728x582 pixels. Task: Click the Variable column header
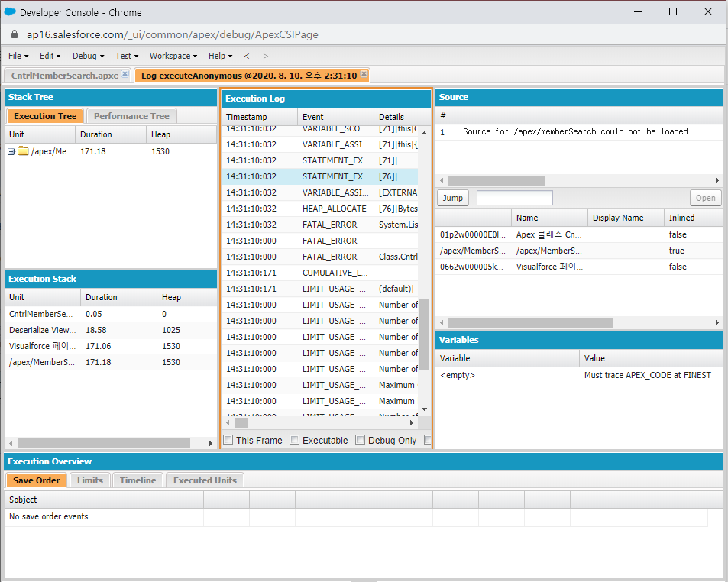tap(507, 358)
